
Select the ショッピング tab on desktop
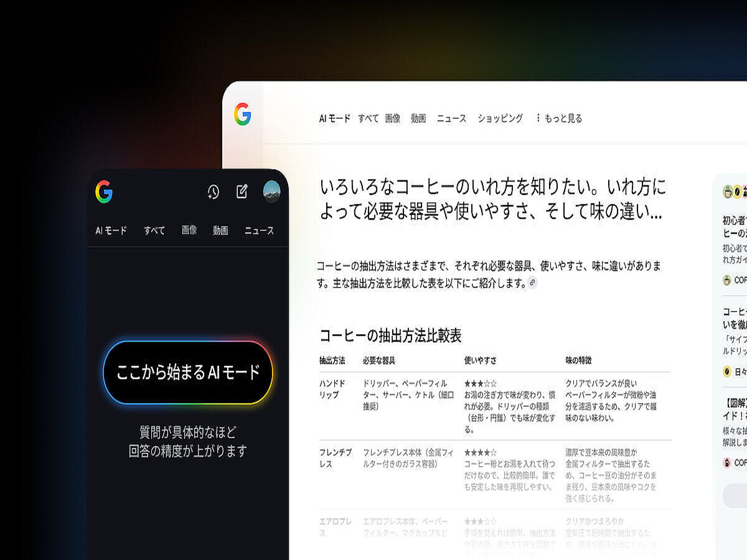pos(500,118)
